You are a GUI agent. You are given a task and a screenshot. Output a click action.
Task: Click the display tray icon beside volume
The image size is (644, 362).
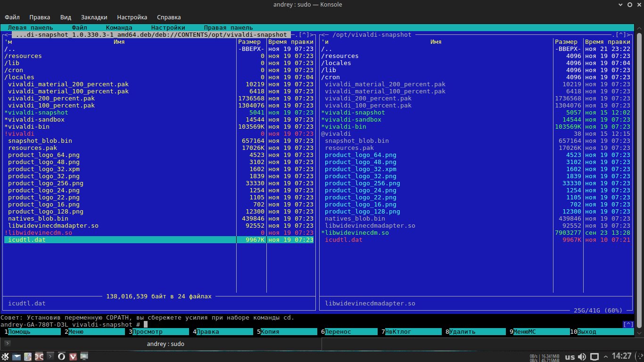[595, 356]
